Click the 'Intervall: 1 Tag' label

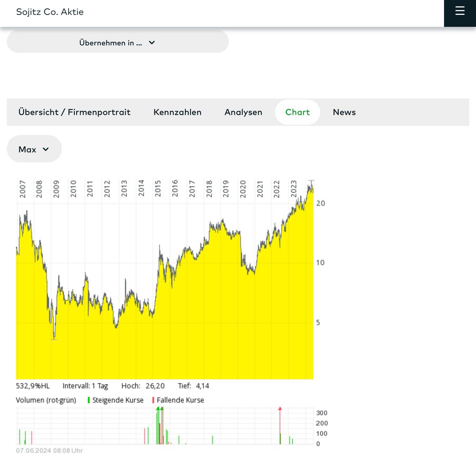click(85, 386)
